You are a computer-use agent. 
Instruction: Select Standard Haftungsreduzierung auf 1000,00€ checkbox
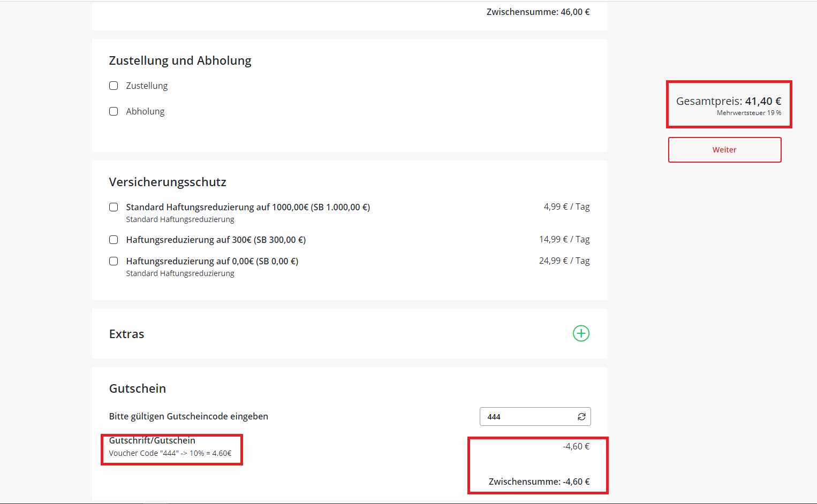pos(114,207)
